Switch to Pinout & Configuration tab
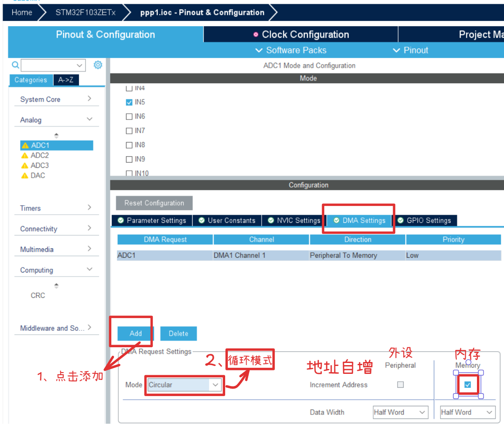Image resolution: width=504 pixels, height=431 pixels. (x=106, y=34)
